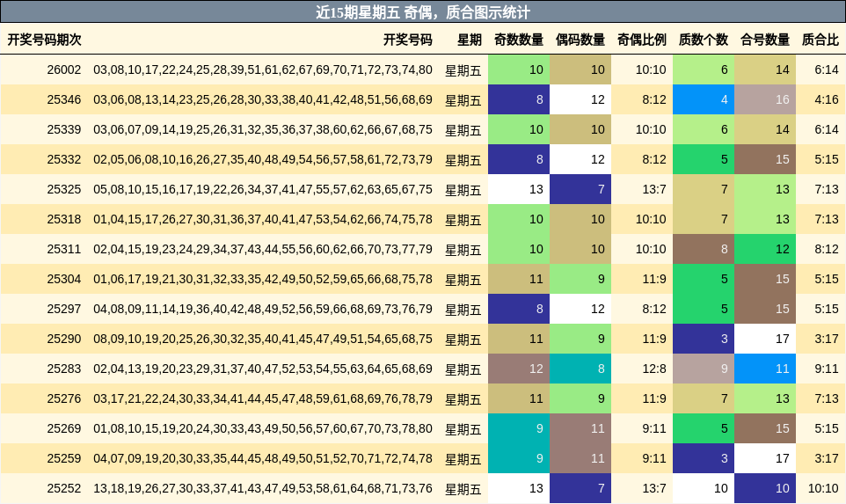Click even-count cell 11 in row 25259

click(580, 458)
